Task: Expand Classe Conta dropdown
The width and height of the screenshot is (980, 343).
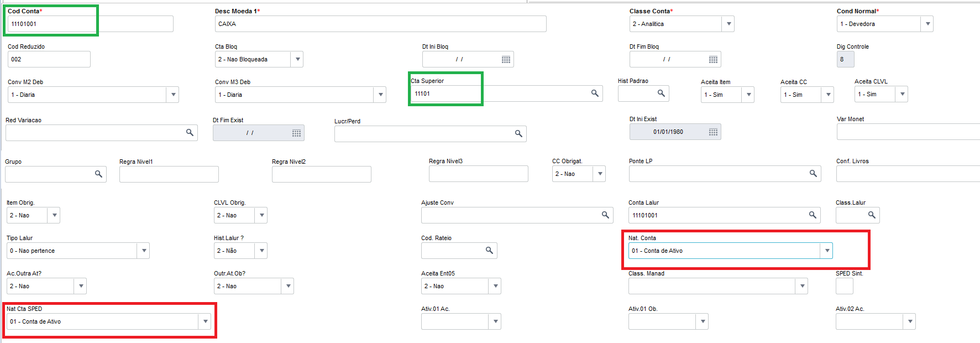Action: coord(729,24)
